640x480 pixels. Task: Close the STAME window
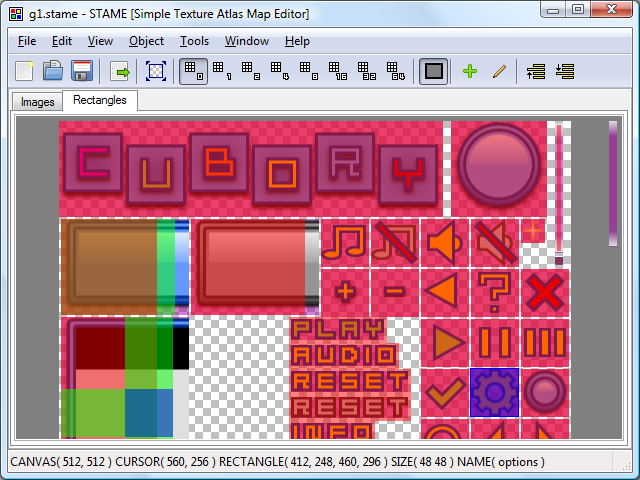point(611,9)
